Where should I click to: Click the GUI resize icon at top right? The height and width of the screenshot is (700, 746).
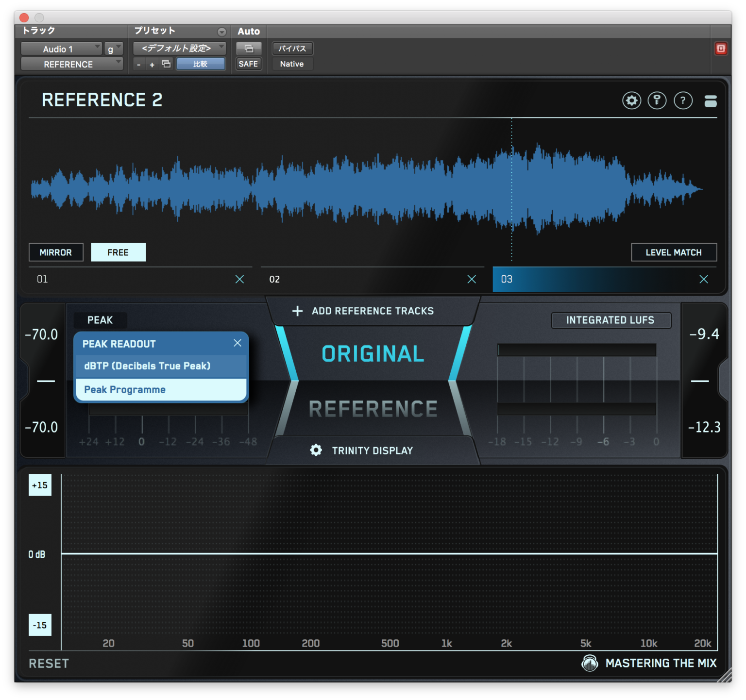(x=710, y=101)
